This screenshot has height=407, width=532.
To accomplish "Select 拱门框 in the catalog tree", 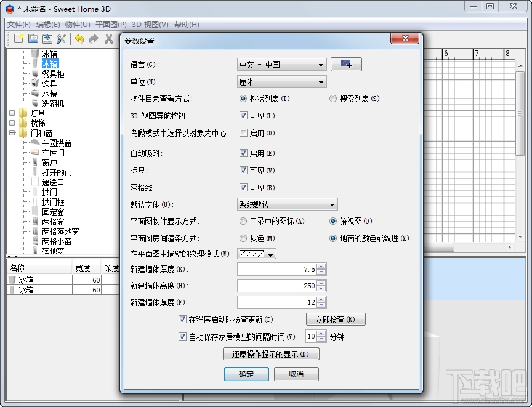I will [53, 202].
